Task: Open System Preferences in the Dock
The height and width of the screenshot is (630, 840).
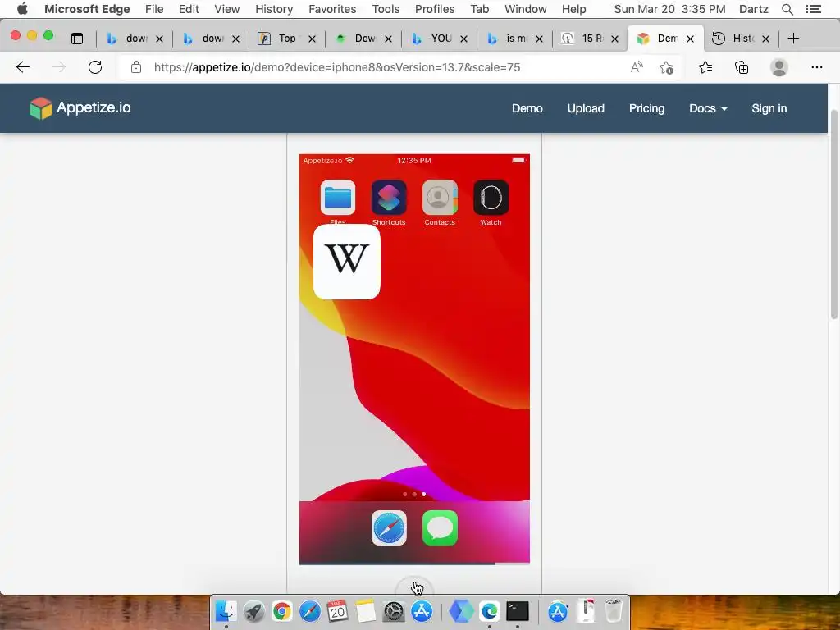Action: [394, 610]
